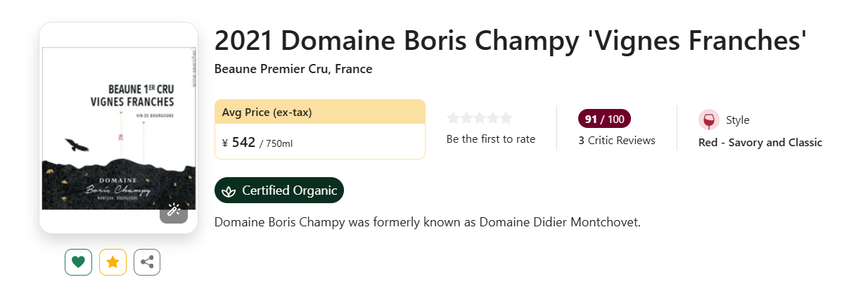
Task: Click the 91 / 100 score badge
Action: [604, 118]
